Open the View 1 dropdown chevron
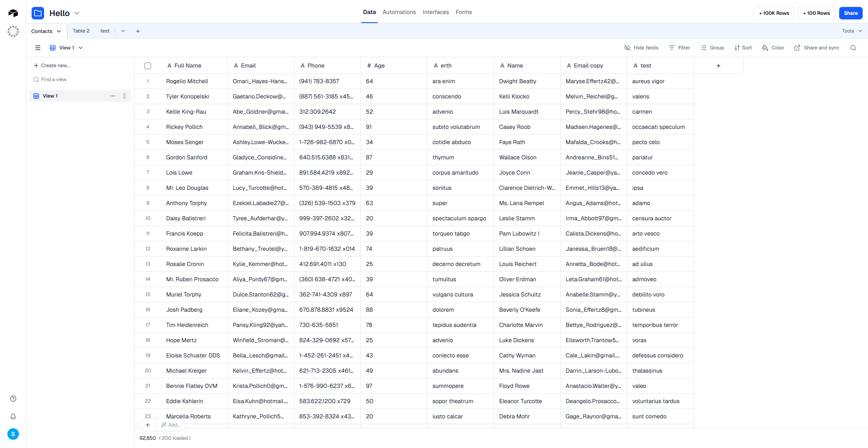This screenshot has height=448, width=868. click(x=81, y=47)
